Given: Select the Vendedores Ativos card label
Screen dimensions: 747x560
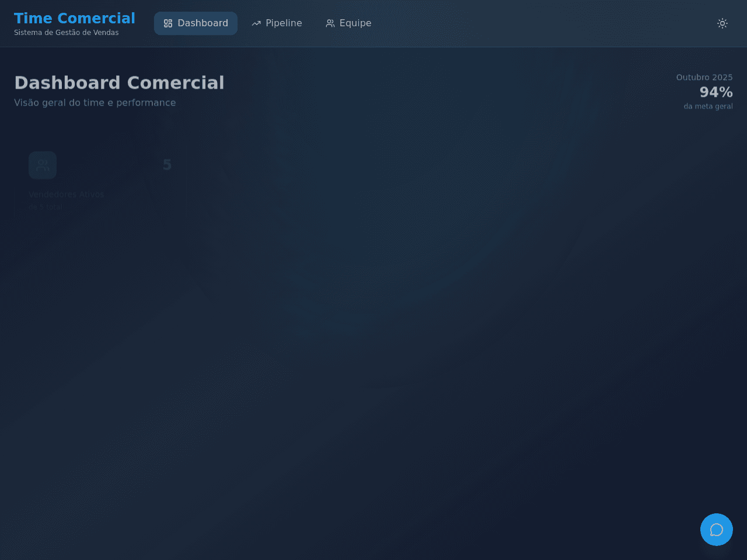Looking at the screenshot, I should coord(67,194).
